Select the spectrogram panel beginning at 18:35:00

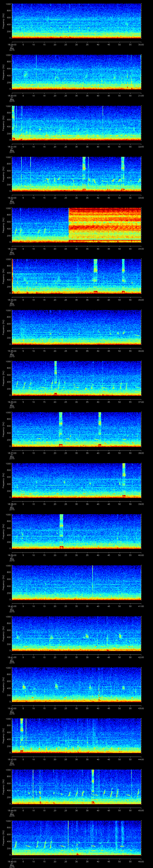(x=77, y=327)
